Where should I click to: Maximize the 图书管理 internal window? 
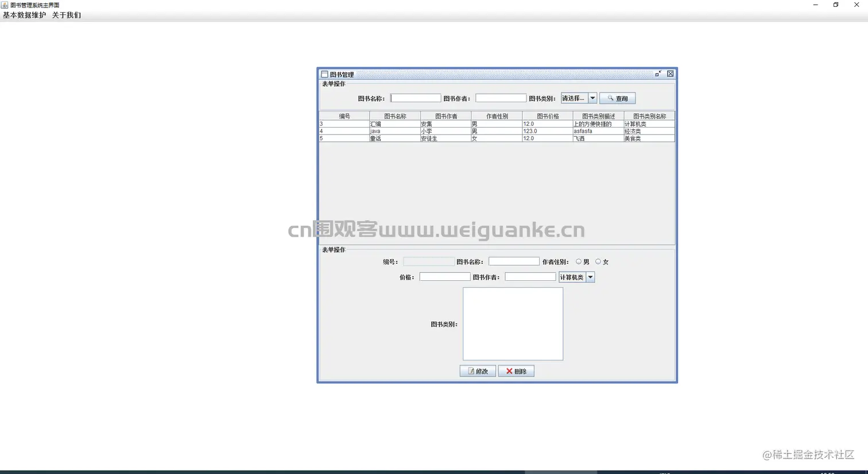[658, 74]
